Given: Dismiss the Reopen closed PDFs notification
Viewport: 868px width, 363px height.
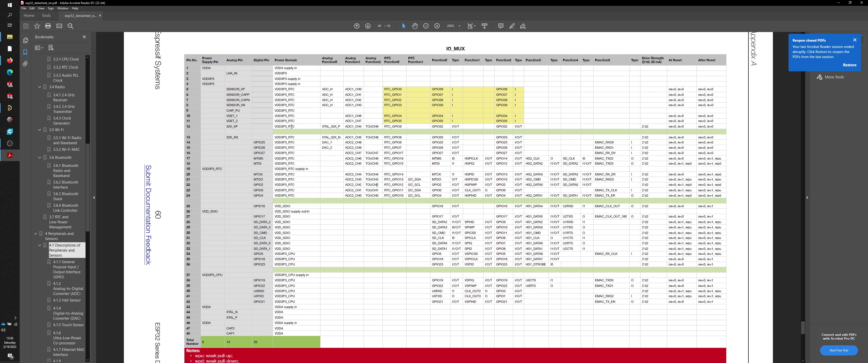Looking at the screenshot, I should point(855,40).
